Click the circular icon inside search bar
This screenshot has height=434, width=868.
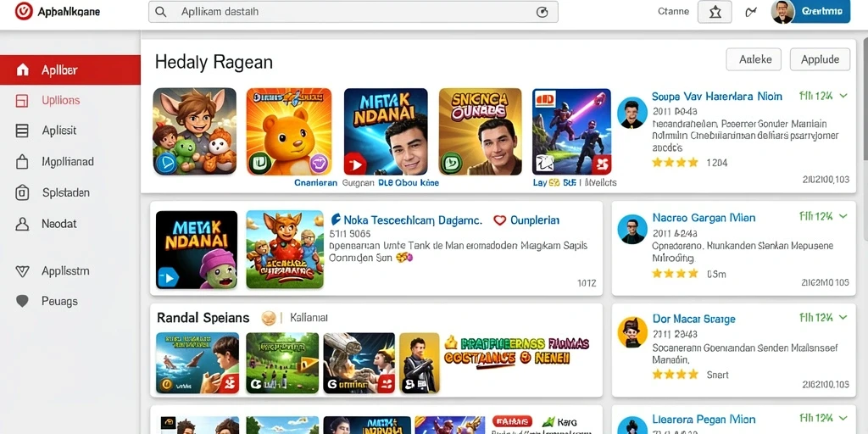542,12
